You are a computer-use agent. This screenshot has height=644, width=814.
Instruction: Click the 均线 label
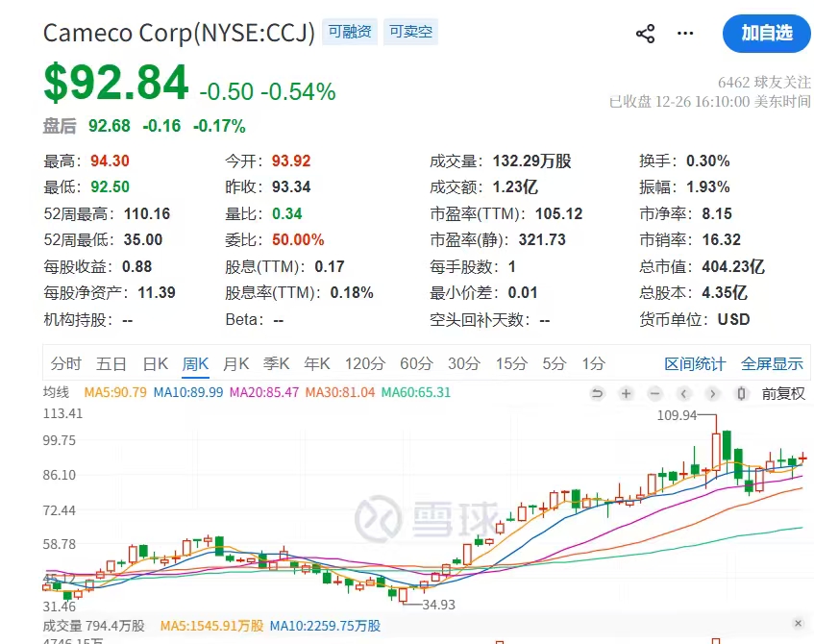pyautogui.click(x=56, y=392)
